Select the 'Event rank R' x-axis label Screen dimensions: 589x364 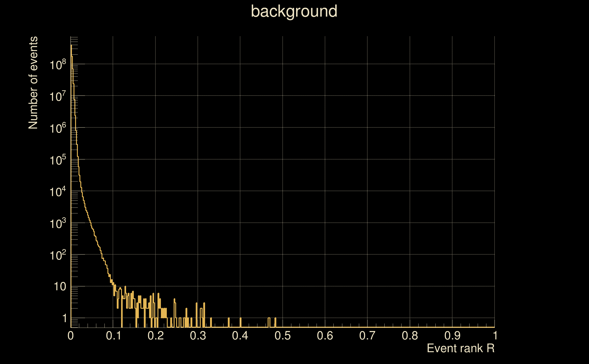tap(460, 348)
